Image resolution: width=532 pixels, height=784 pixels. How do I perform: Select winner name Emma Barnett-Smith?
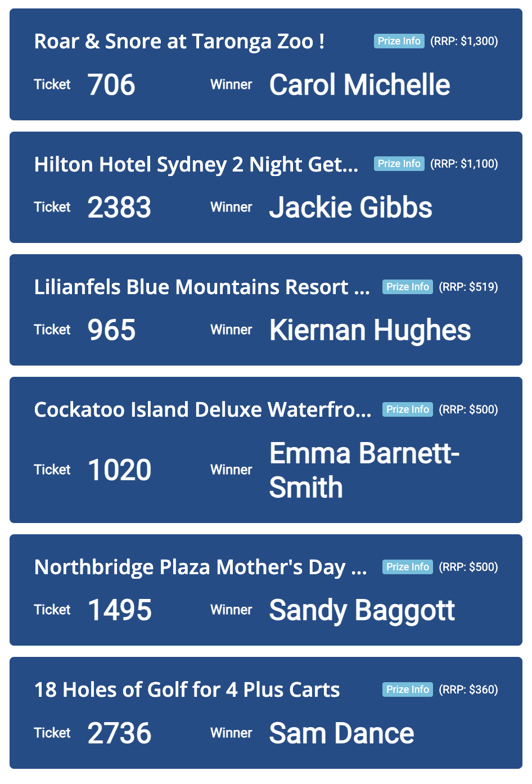coord(364,470)
